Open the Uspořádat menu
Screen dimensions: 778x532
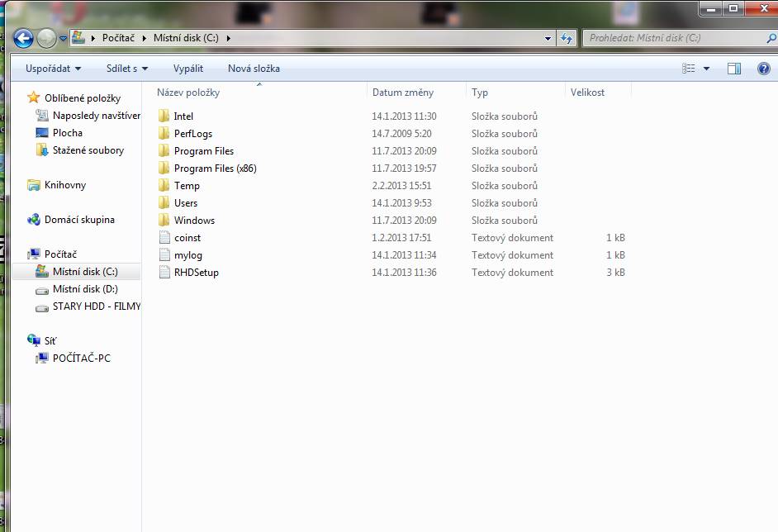pos(53,69)
